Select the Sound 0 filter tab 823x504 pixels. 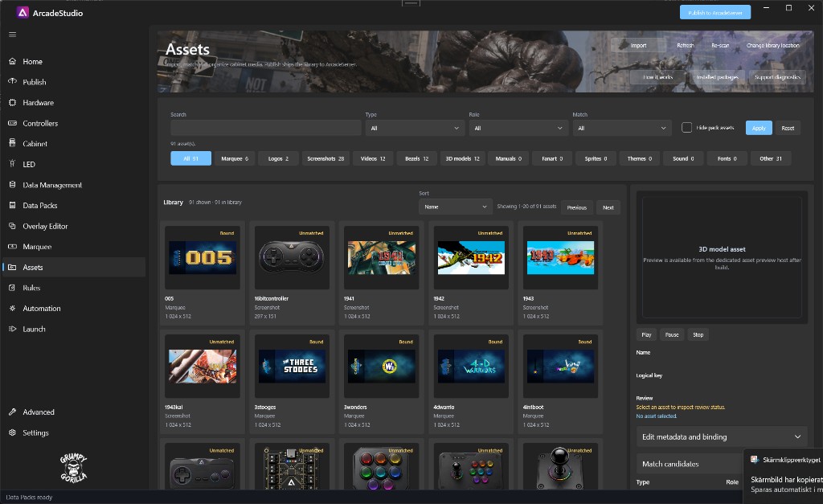(x=683, y=158)
